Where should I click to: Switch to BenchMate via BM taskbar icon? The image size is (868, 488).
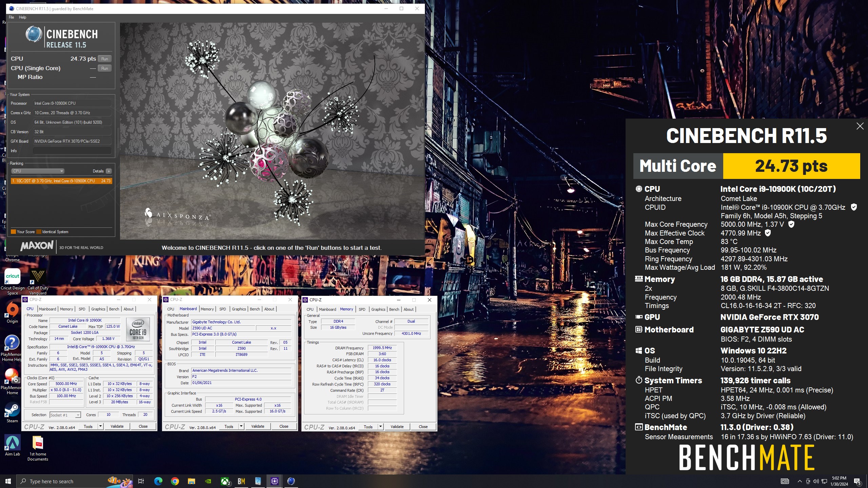[x=241, y=481]
